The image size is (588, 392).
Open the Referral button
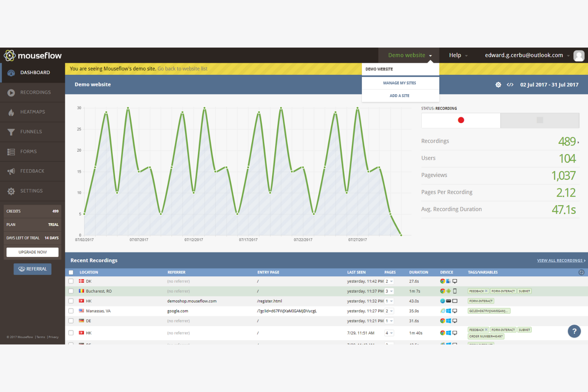(x=33, y=269)
